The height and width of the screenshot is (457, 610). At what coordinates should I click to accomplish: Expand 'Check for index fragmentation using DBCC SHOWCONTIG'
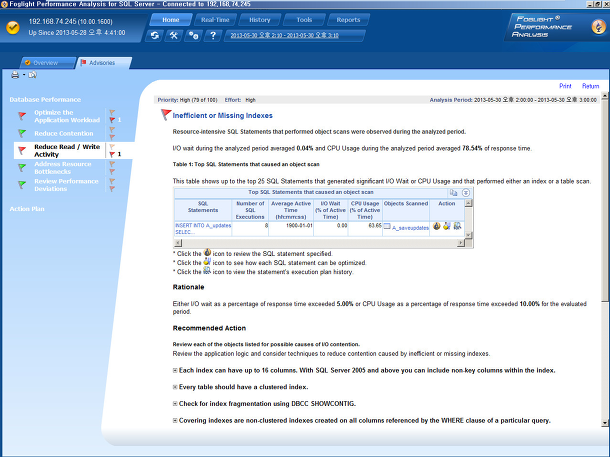pyautogui.click(x=175, y=404)
